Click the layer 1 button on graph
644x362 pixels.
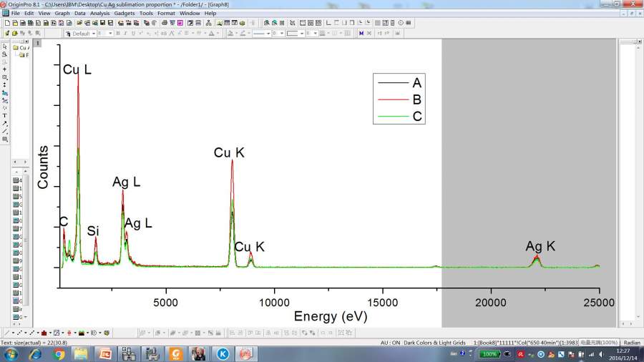(37, 43)
